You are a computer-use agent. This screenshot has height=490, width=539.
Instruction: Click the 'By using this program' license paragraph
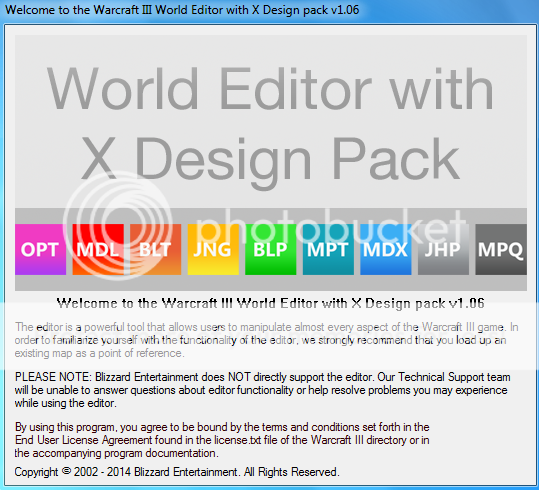click(222, 440)
